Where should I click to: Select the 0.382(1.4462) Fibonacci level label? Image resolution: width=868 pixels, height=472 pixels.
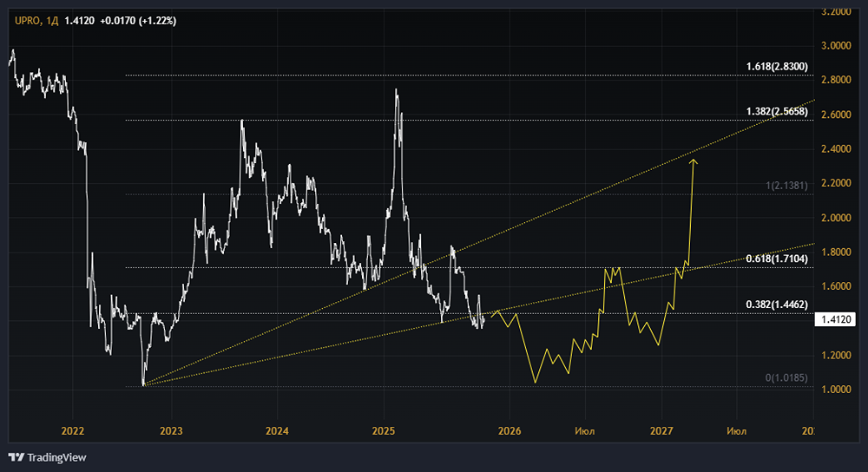[x=777, y=305]
